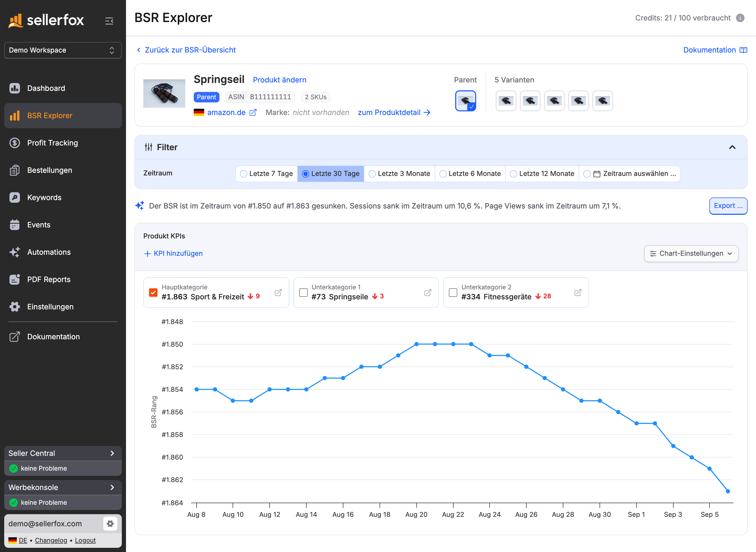This screenshot has width=756, height=552.
Task: Select the Letzte 6 Monate radio button
Action: [443, 174]
